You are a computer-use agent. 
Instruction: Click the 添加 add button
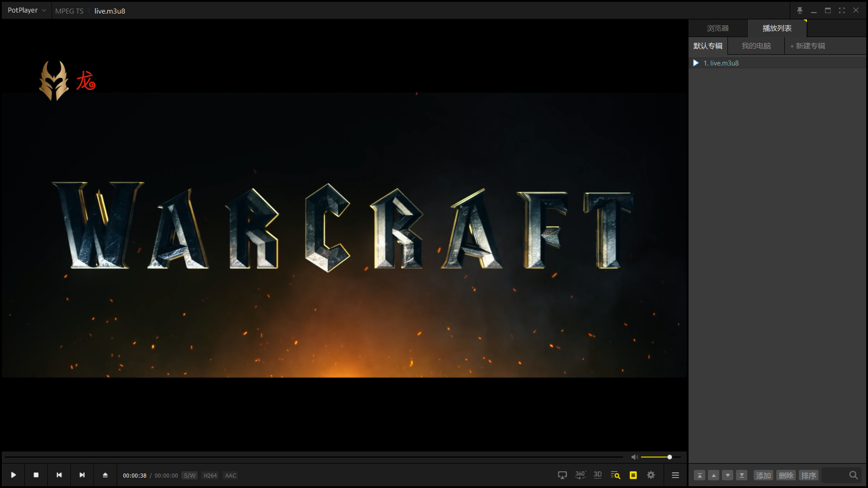(764, 475)
